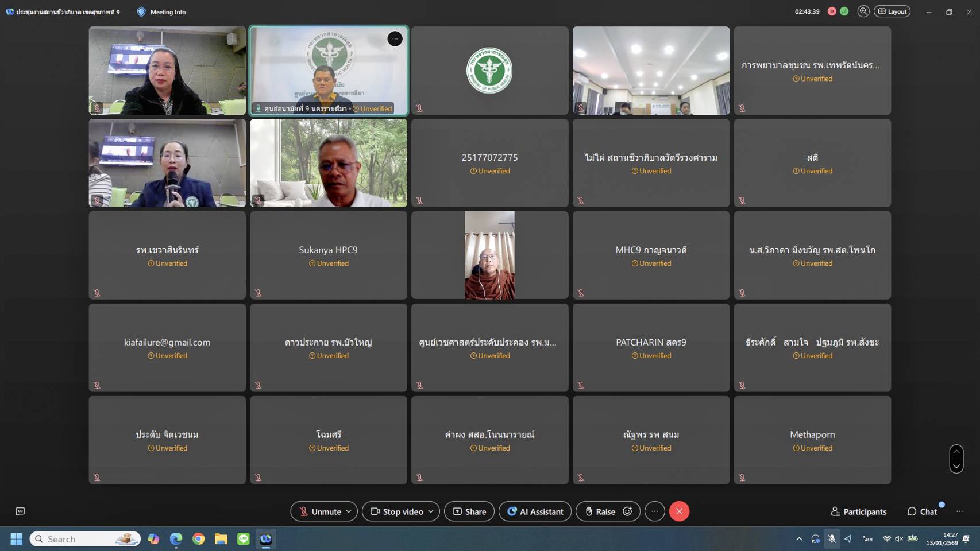Screen dimensions: 980x551
Task: Open the reactions smiley icon beside Raise
Action: click(x=627, y=511)
